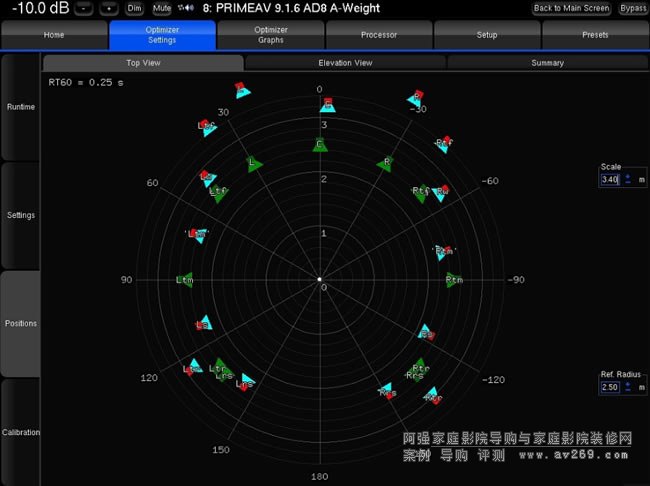This screenshot has width=650, height=486.
Task: Select the green Ltf speaker marker
Action: (218, 193)
